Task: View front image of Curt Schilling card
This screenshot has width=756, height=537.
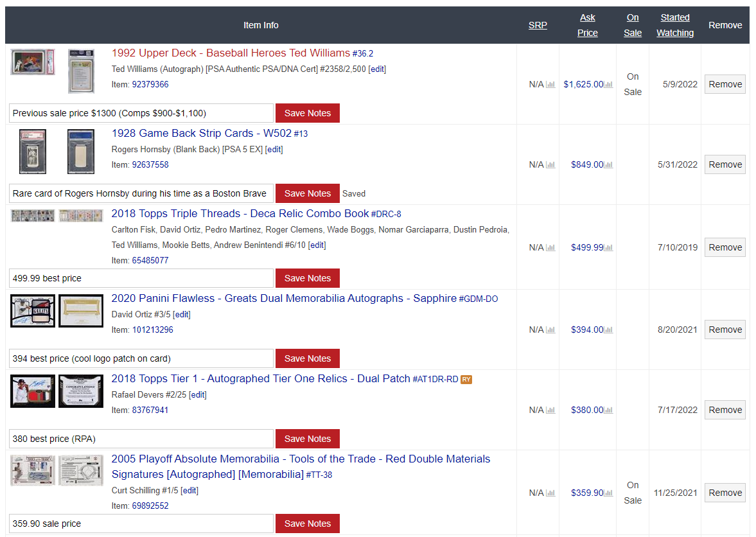Action: tap(33, 470)
